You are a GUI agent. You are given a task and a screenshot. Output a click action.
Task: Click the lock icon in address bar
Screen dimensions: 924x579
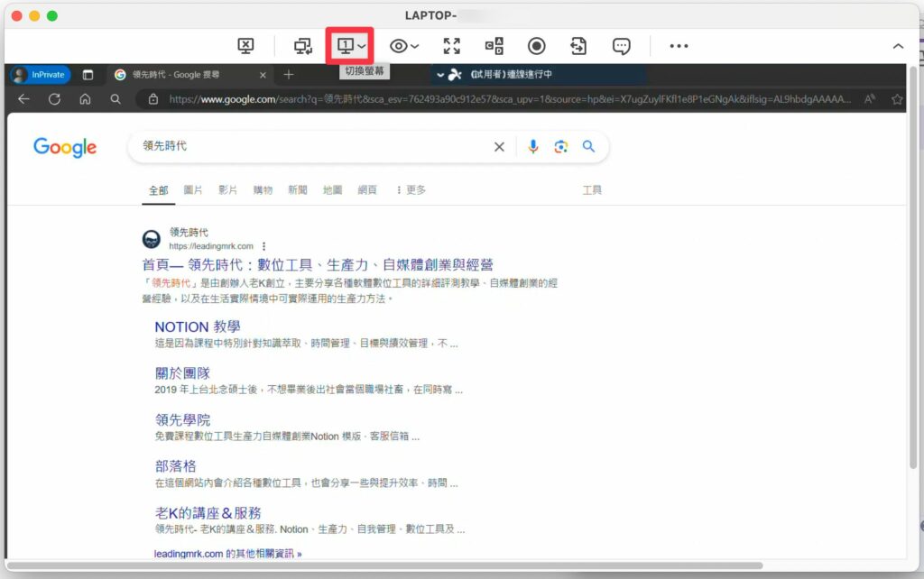(153, 99)
